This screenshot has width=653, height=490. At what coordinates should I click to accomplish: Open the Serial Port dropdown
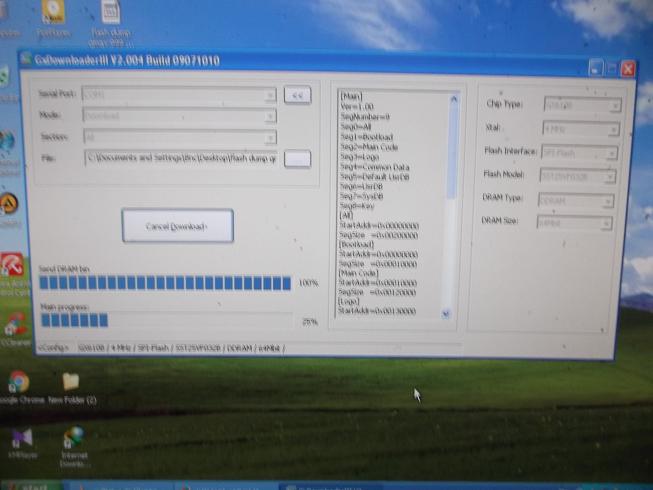tap(270, 95)
